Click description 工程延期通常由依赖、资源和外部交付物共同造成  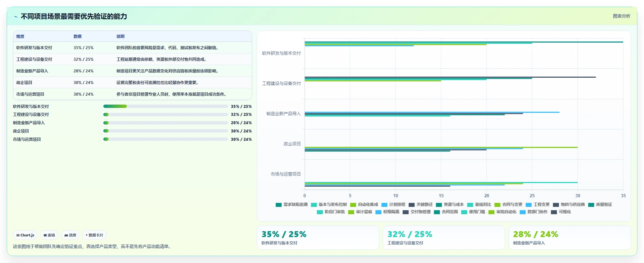(162, 59)
